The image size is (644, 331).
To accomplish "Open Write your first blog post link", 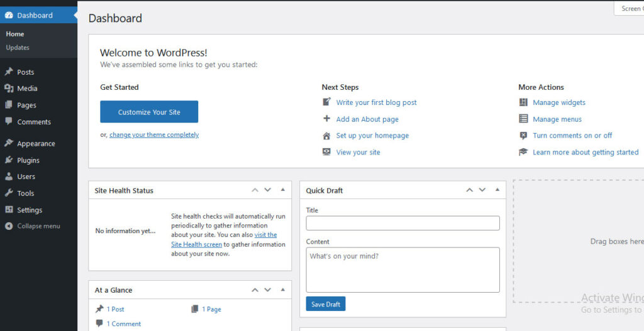I will pos(376,102).
